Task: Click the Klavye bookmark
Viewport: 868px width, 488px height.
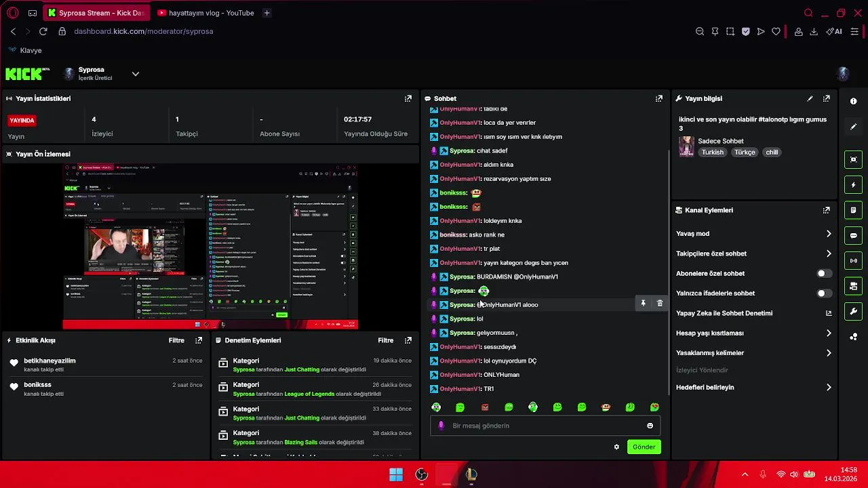Action: click(26, 50)
